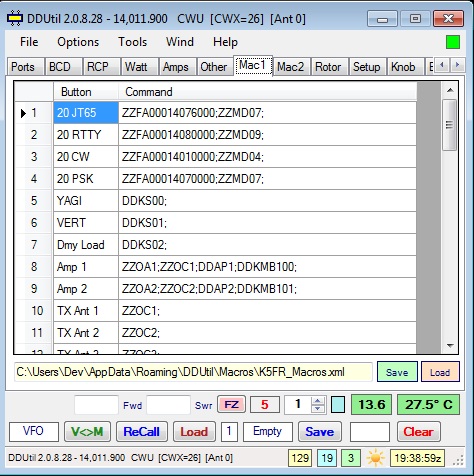
Task: Open the Help menu
Action: pos(225,42)
